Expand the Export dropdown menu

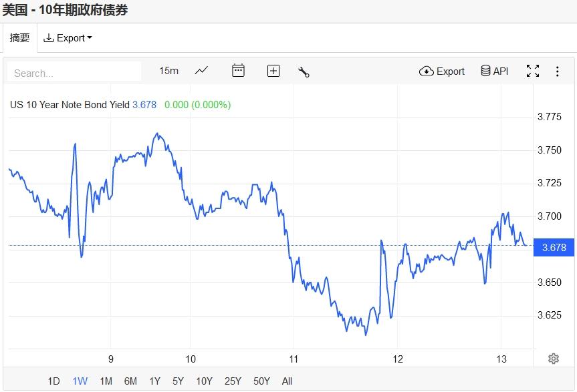click(x=68, y=38)
